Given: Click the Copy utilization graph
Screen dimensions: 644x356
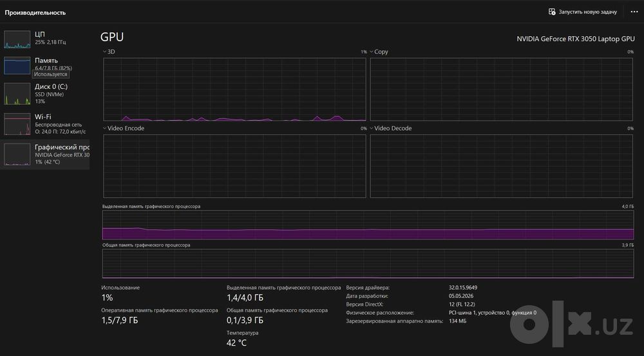Looking at the screenshot, I should 502,89.
